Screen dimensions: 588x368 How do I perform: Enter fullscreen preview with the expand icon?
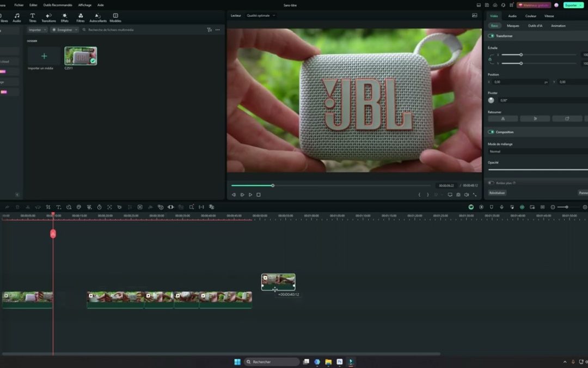point(475,195)
